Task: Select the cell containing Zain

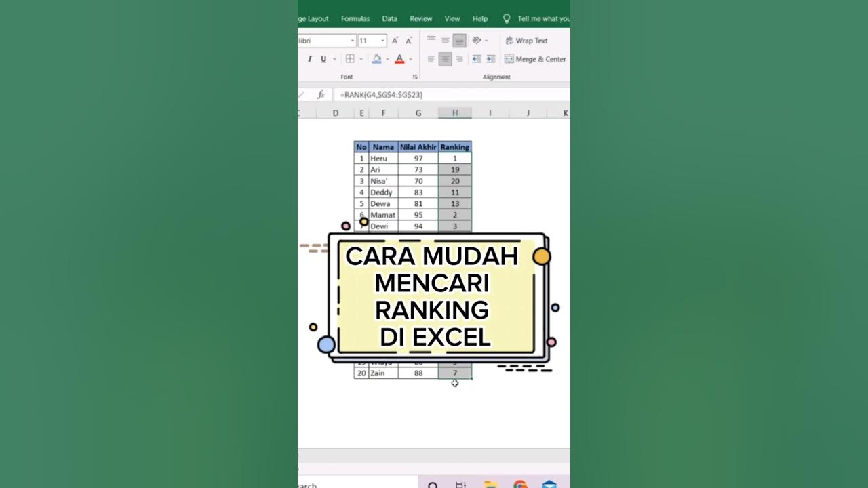Action: (x=383, y=373)
